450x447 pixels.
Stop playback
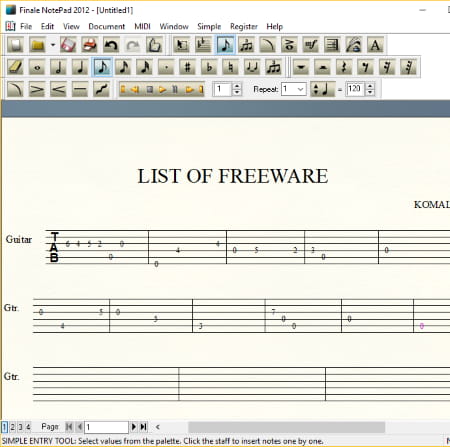tap(150, 89)
